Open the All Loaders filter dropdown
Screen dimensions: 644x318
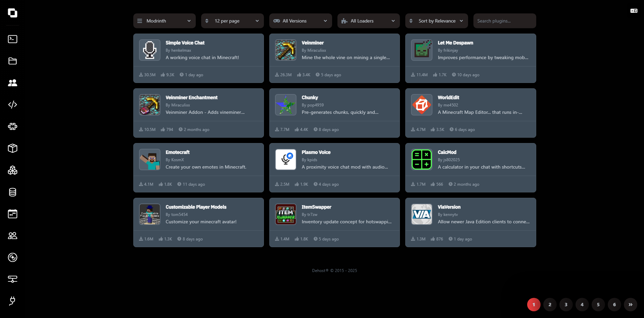(368, 21)
